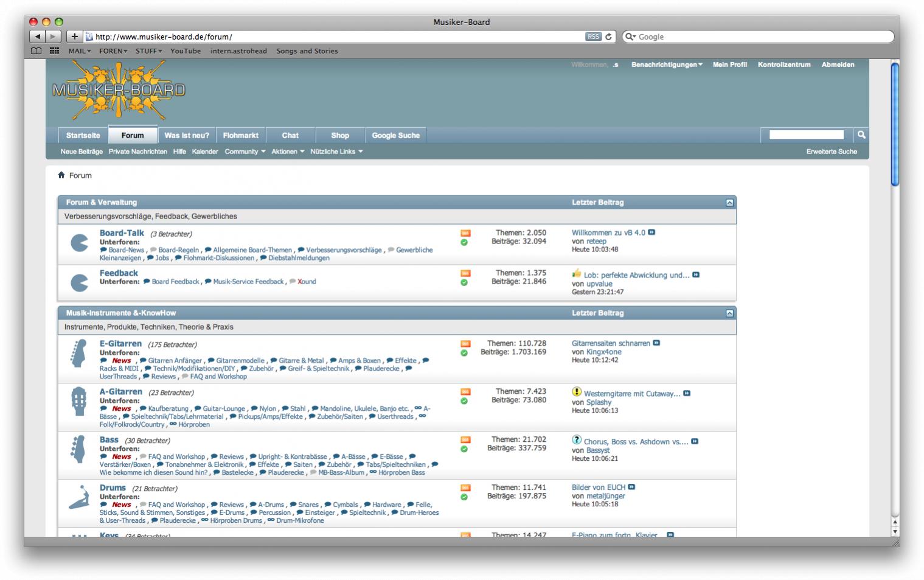Open the Nützliche Links dropdown

point(336,152)
